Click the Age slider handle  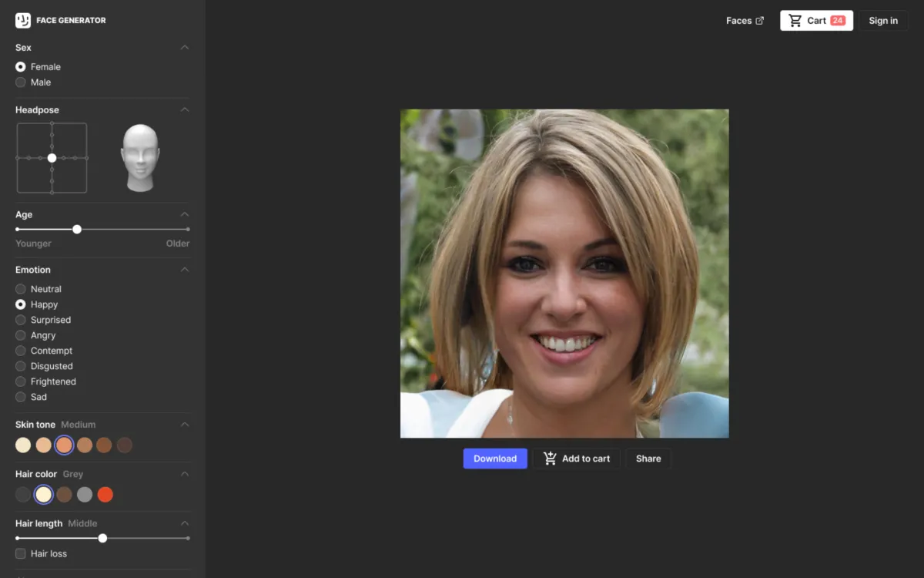[x=77, y=229]
